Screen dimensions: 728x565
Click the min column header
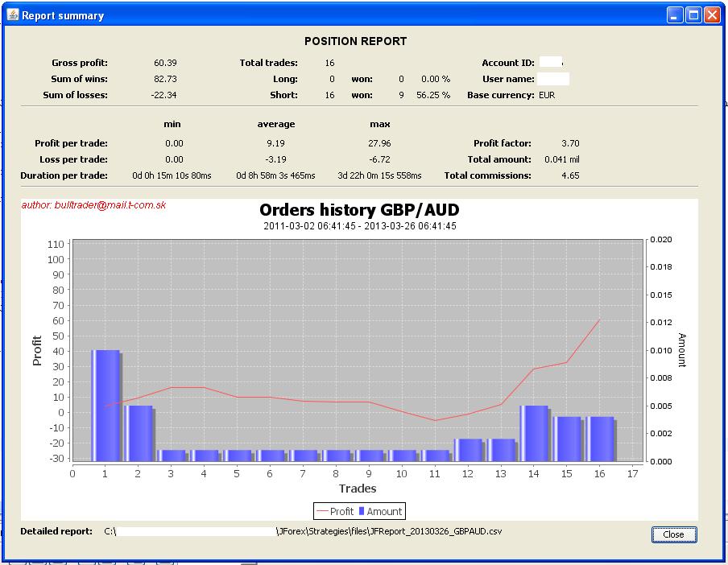coord(172,124)
